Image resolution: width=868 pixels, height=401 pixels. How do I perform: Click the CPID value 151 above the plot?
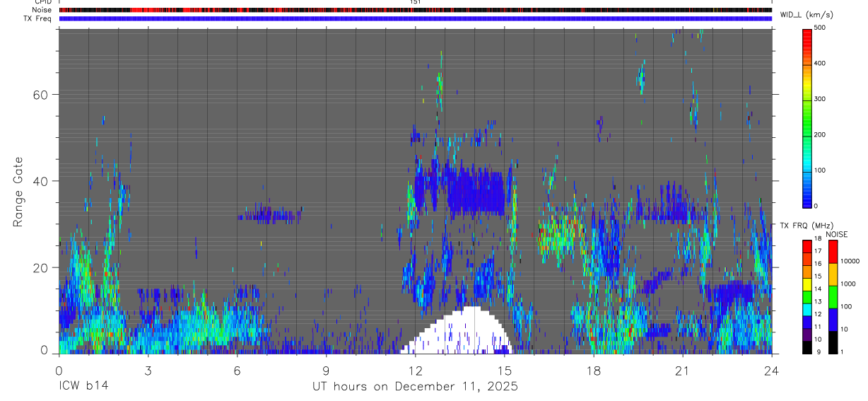click(416, 2)
